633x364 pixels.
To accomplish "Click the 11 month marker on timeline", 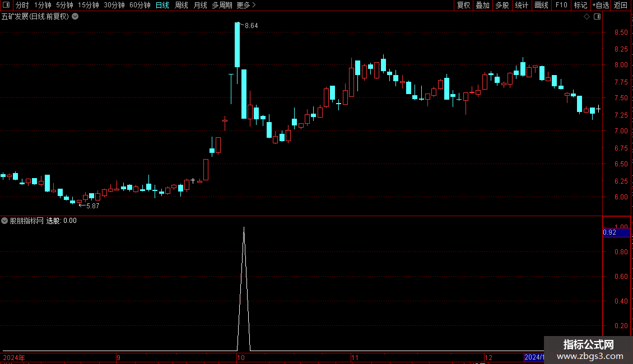I will point(355,357).
